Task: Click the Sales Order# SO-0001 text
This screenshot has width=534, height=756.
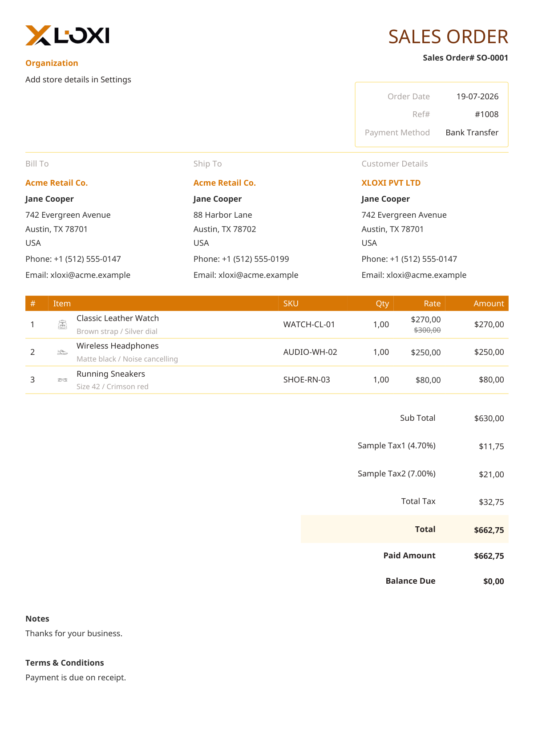Action: [x=465, y=58]
